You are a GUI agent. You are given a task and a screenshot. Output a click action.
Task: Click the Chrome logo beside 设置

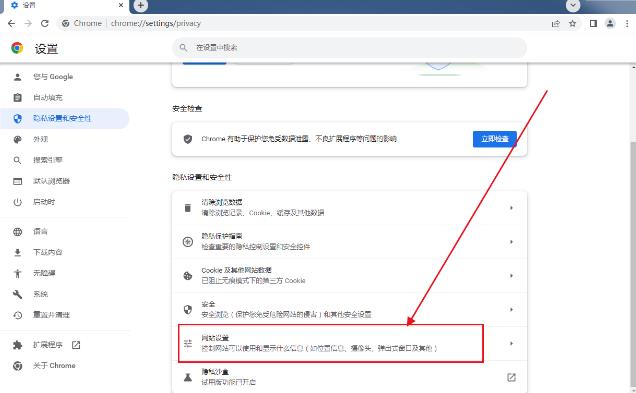[17, 48]
